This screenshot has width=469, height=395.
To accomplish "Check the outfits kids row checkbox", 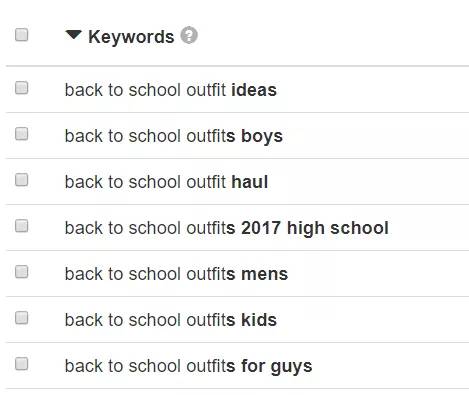I will pyautogui.click(x=22, y=318).
